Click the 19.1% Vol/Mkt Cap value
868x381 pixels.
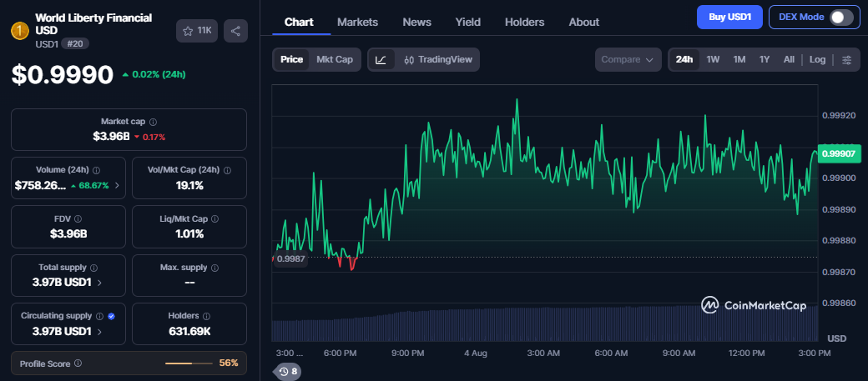189,186
